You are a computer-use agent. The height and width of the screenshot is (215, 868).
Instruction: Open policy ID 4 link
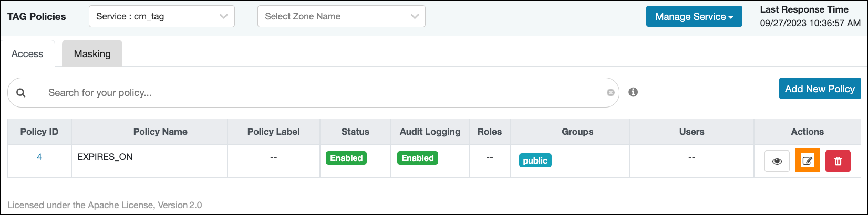coord(39,157)
